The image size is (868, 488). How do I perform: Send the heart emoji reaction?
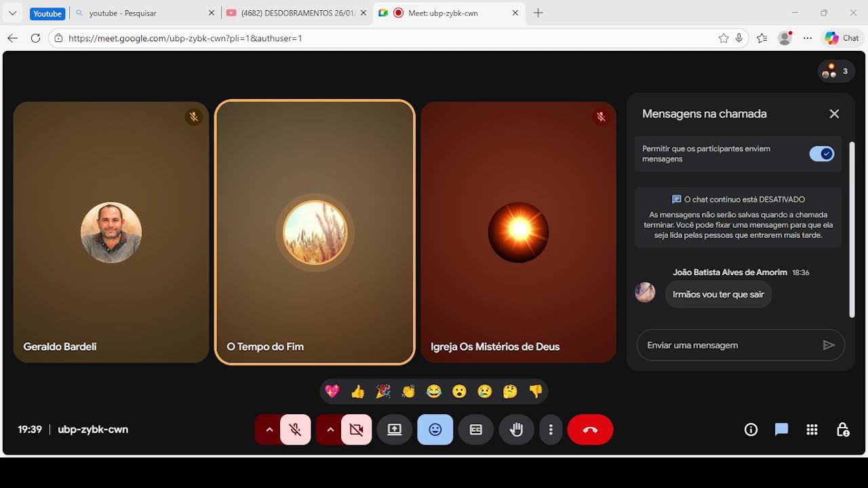coord(332,391)
